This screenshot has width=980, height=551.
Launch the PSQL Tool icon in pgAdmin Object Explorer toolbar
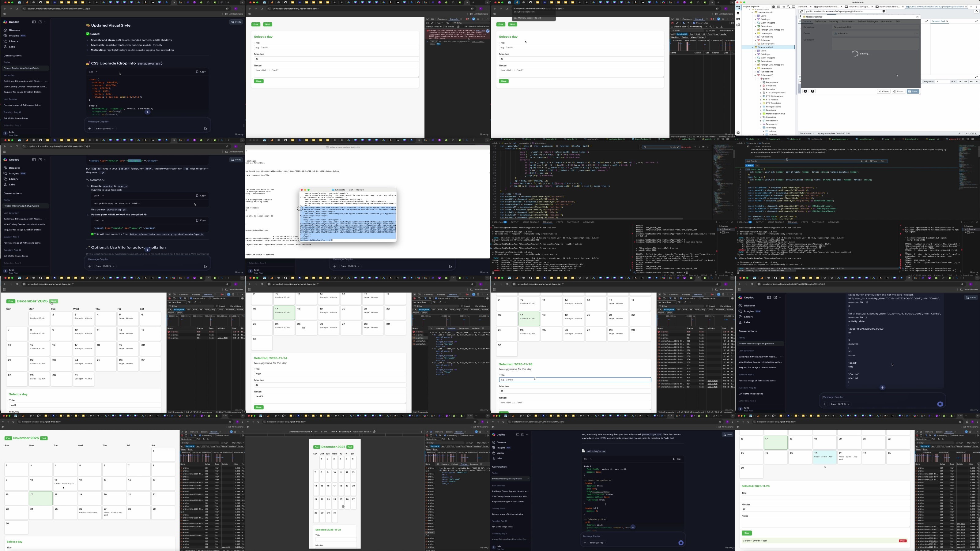pyautogui.click(x=793, y=7)
